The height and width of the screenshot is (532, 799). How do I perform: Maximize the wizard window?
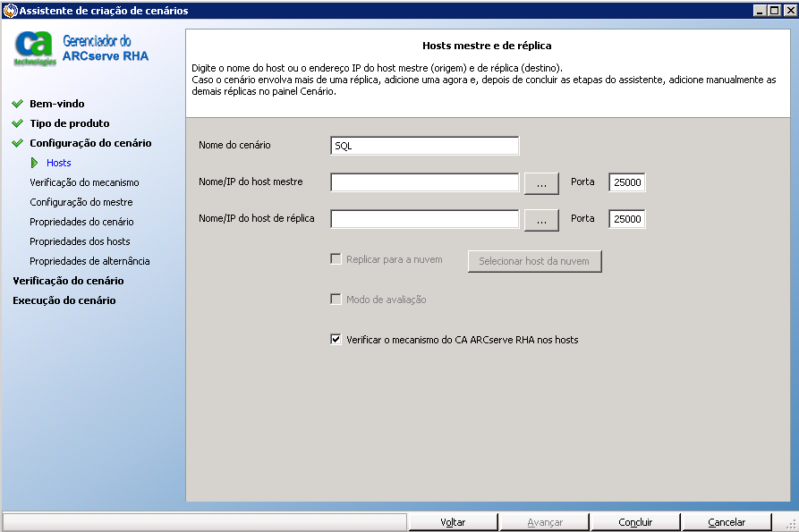pyautogui.click(x=775, y=10)
